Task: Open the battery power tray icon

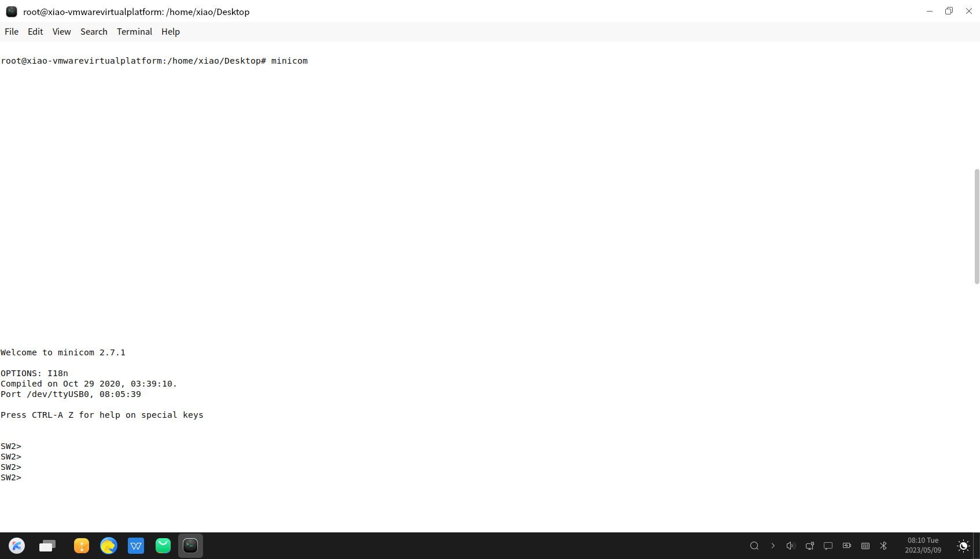Action: point(847,546)
